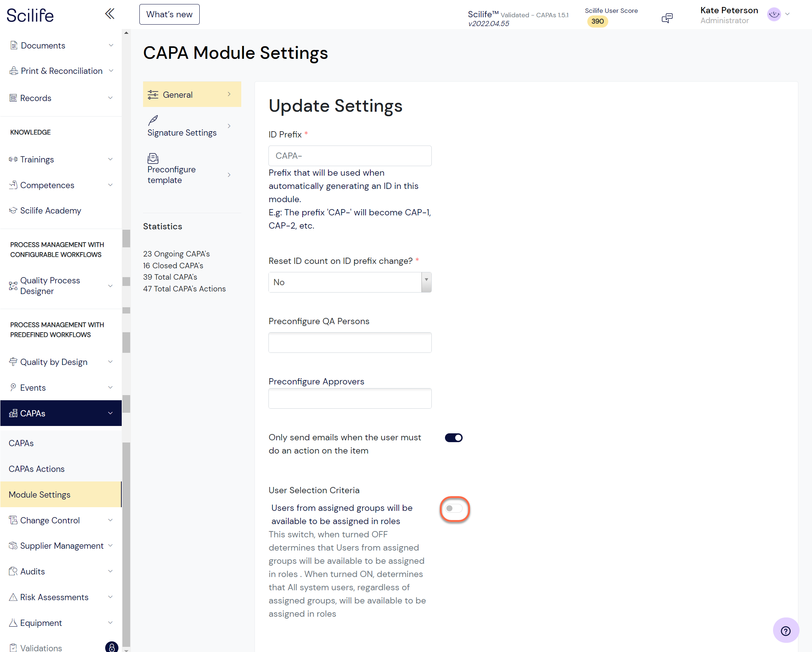Click the Risk Assessments warning triangle icon

tap(13, 597)
